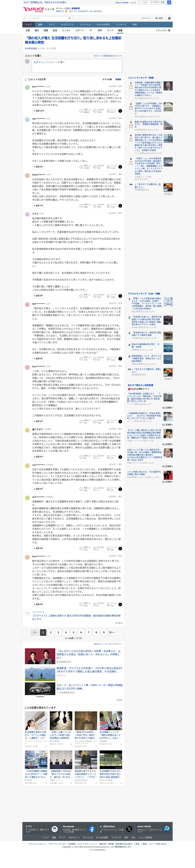Open プロフィール設定(自分のコメント) link
Image resolution: width=195 pixels, height=868 pixels.
point(108,56)
